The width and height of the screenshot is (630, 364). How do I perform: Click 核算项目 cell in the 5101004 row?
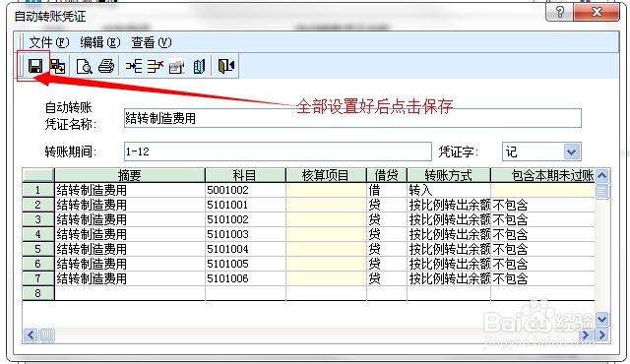(x=326, y=249)
